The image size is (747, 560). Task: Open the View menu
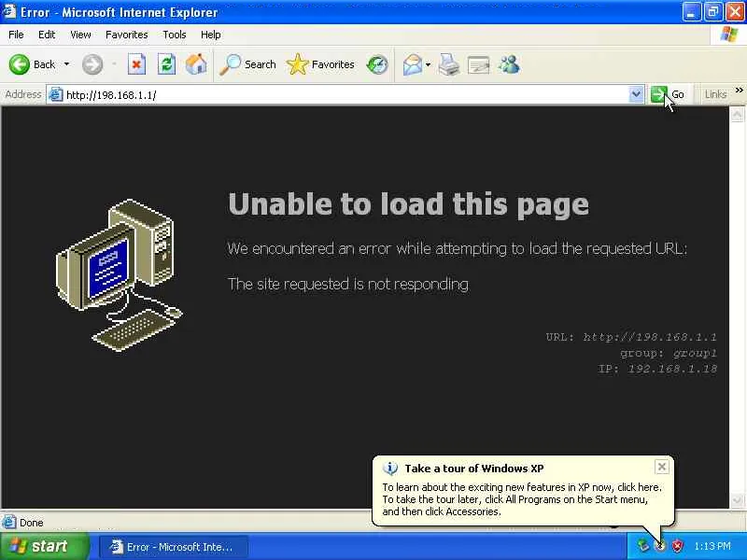(x=80, y=35)
